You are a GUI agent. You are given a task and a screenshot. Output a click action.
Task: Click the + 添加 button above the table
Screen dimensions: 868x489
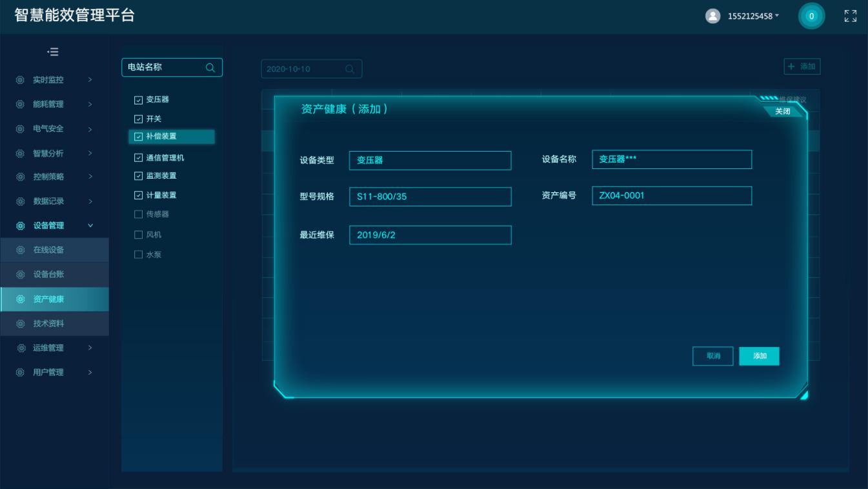tap(802, 66)
